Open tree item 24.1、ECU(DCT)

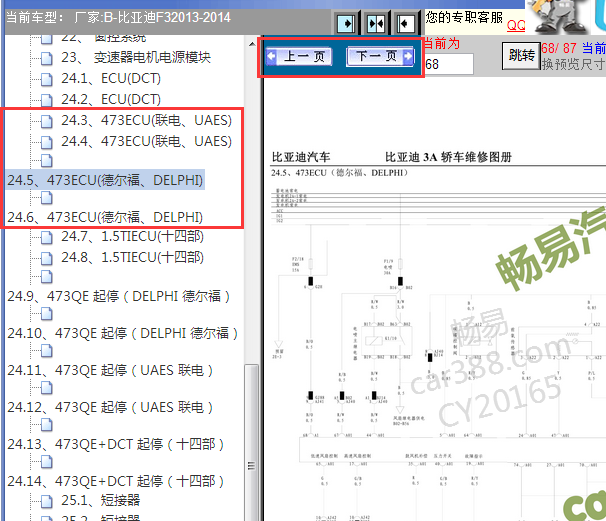pyautogui.click(x=111, y=78)
